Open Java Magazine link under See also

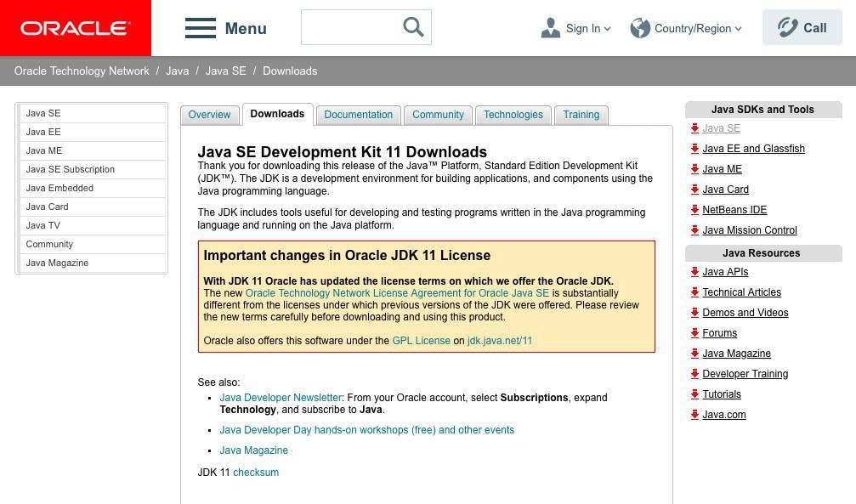tap(254, 450)
